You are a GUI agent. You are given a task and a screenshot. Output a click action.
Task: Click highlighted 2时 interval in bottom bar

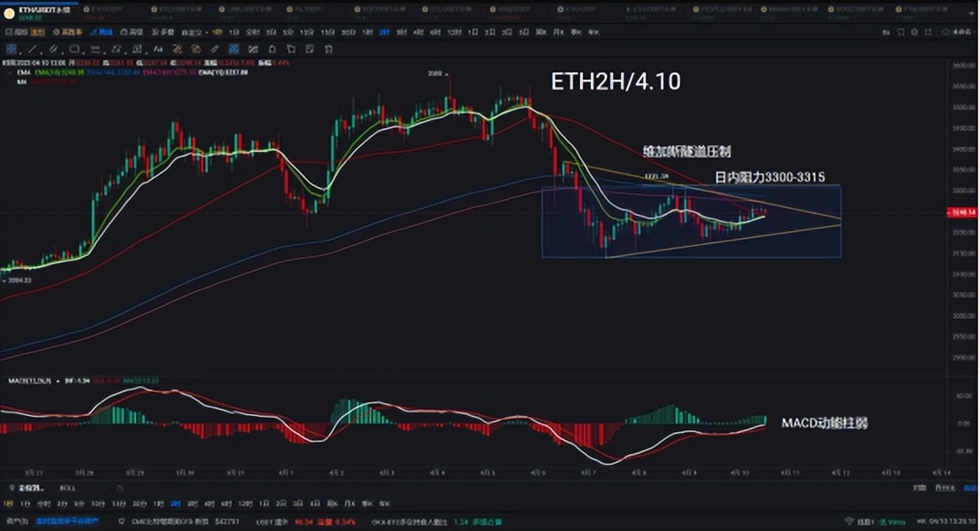[x=176, y=504]
